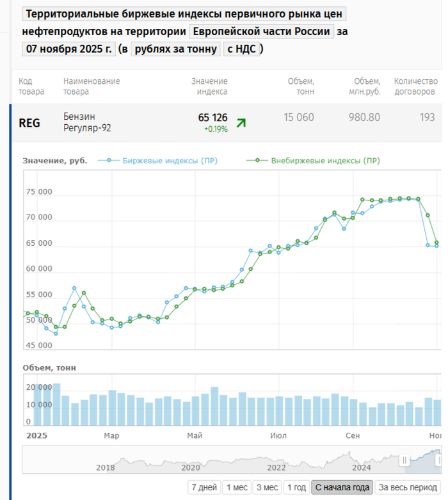448x500 pixels.
Task: Select the 7 дней period
Action: (x=205, y=487)
